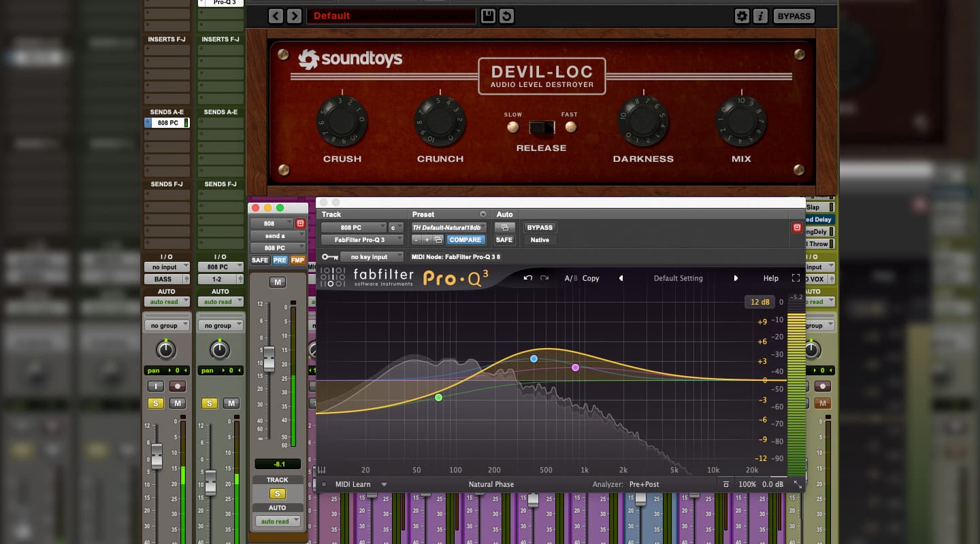Open the 808 PC send slot on first channel
Screen dimensions: 980x544
tap(167, 123)
